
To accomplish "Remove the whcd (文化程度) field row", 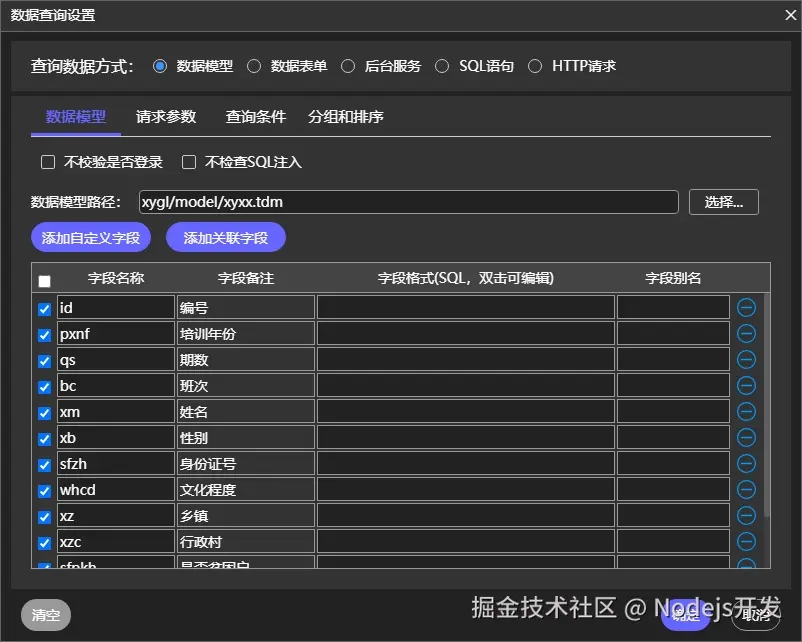I will (746, 489).
